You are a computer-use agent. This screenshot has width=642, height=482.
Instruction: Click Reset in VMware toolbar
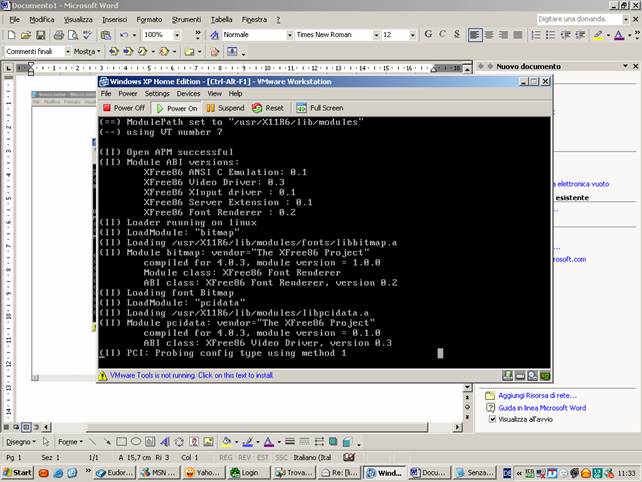pos(268,108)
